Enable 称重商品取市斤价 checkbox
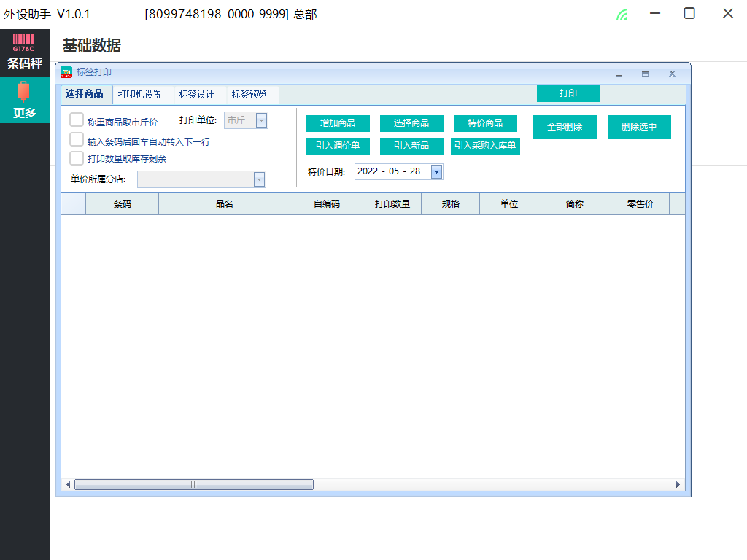747x560 pixels. 77,120
